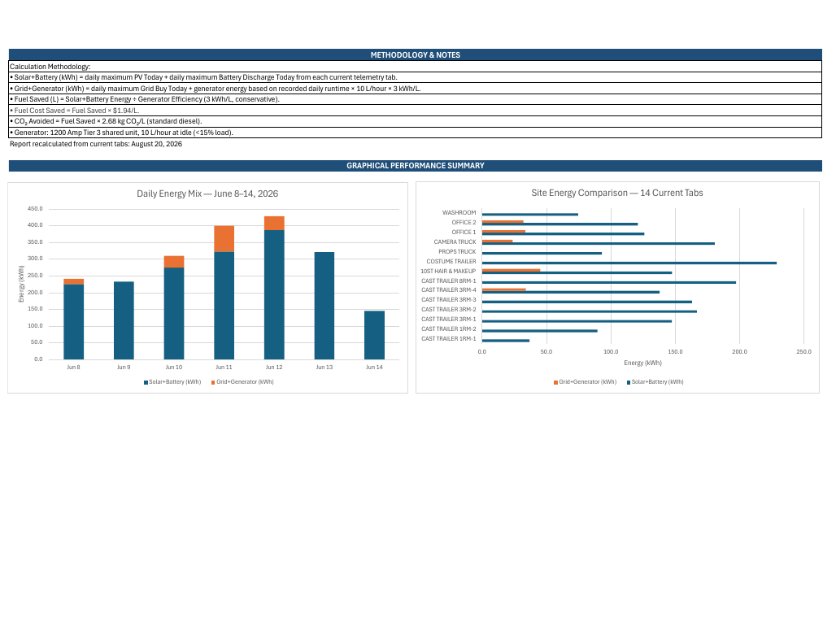Click the 10ST HAIR & MAKEUP orange bar
Viewport: 836px width, 644px height.
click(511, 270)
